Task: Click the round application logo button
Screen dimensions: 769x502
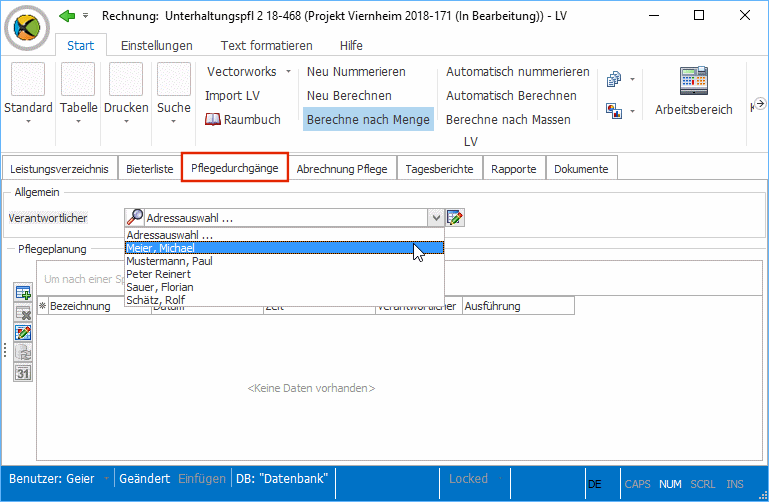Action: point(27,28)
